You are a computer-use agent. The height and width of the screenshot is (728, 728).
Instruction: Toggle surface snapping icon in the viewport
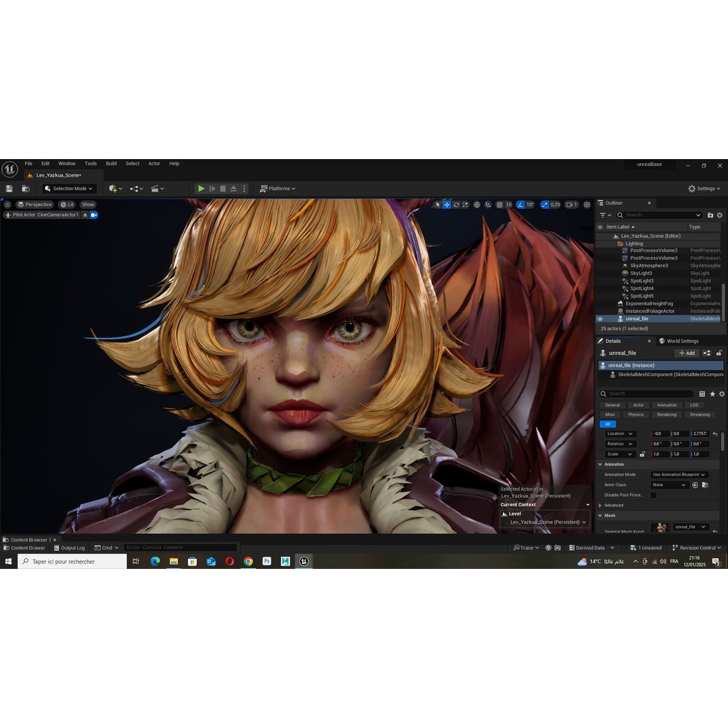tap(488, 205)
